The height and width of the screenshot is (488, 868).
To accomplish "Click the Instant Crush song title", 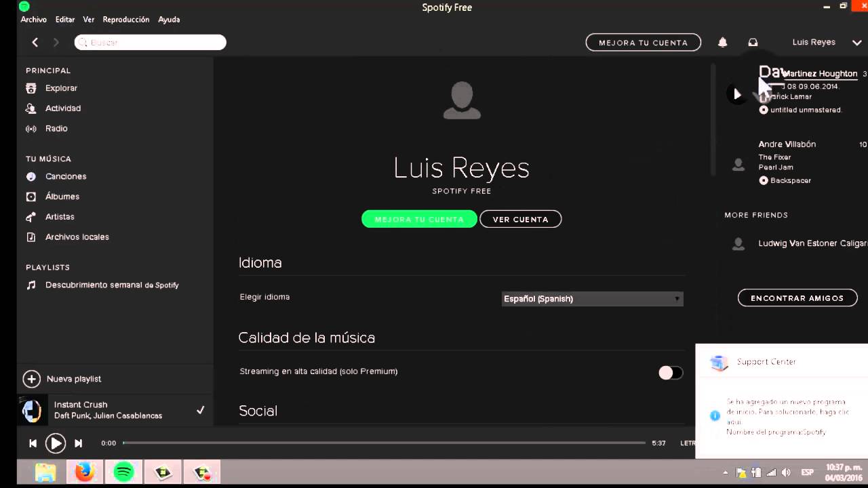I will click(81, 405).
